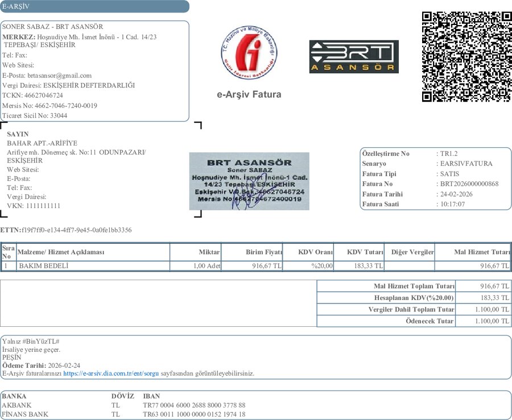Click the BRT Asansör stamp with signature

pyautogui.click(x=249, y=181)
